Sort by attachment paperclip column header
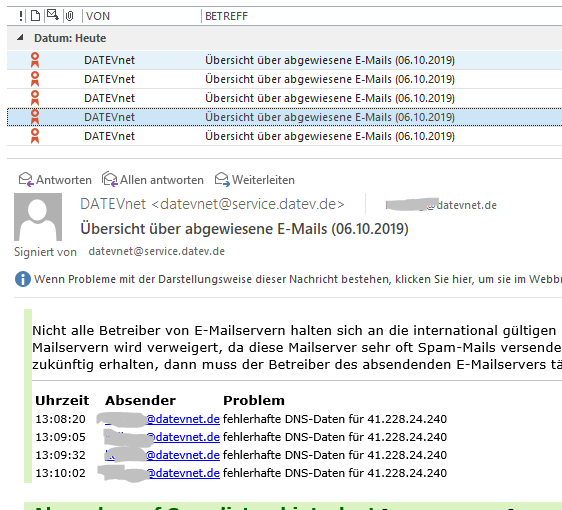The image size is (562, 510). click(x=70, y=16)
